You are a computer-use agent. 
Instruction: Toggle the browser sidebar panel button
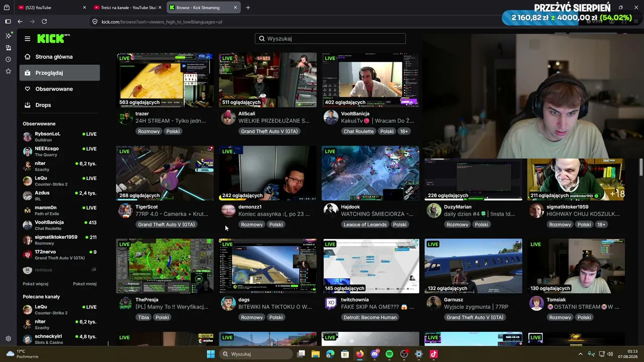[x=8, y=22]
